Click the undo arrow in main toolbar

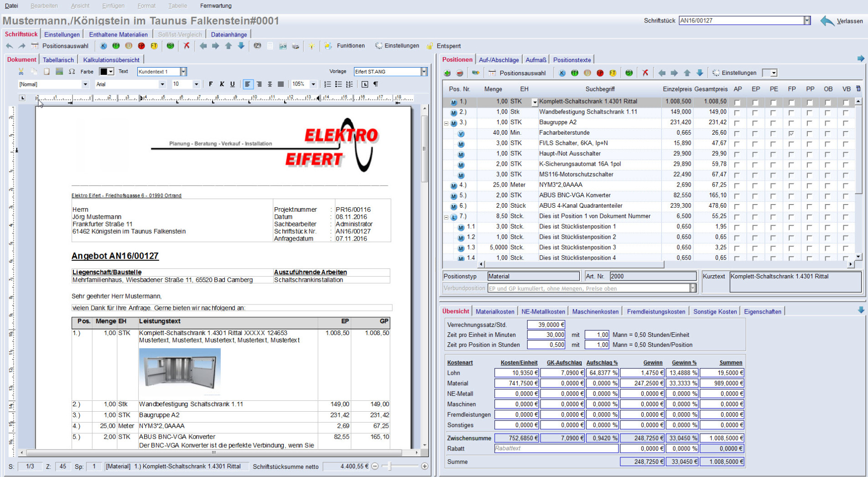pyautogui.click(x=10, y=46)
